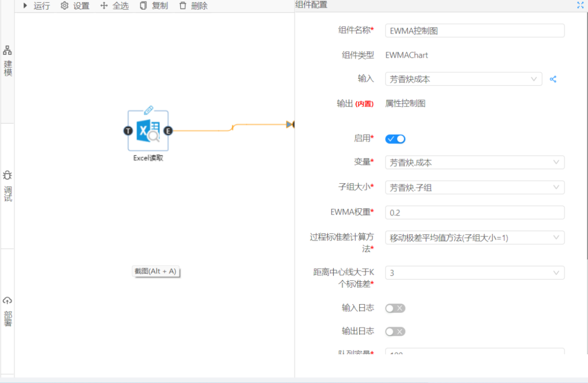This screenshot has width=588, height=383.
Task: Expand the 子组大小 dropdown
Action: point(474,188)
